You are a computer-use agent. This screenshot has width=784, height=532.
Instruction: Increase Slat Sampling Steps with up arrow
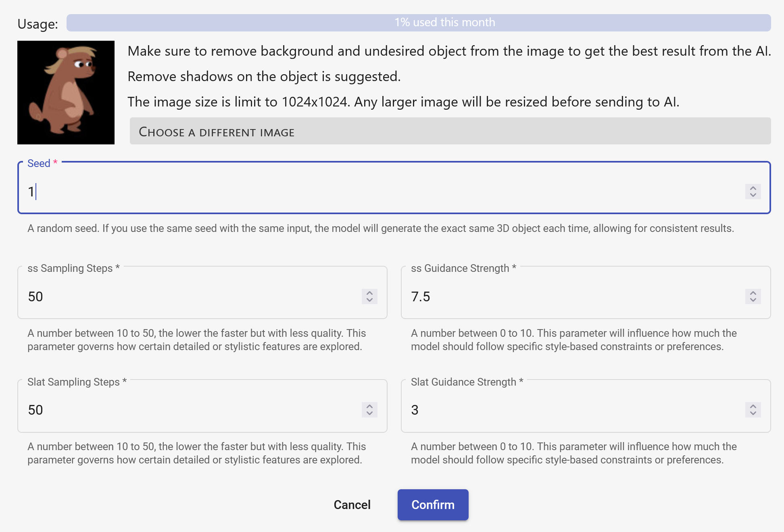(369, 406)
